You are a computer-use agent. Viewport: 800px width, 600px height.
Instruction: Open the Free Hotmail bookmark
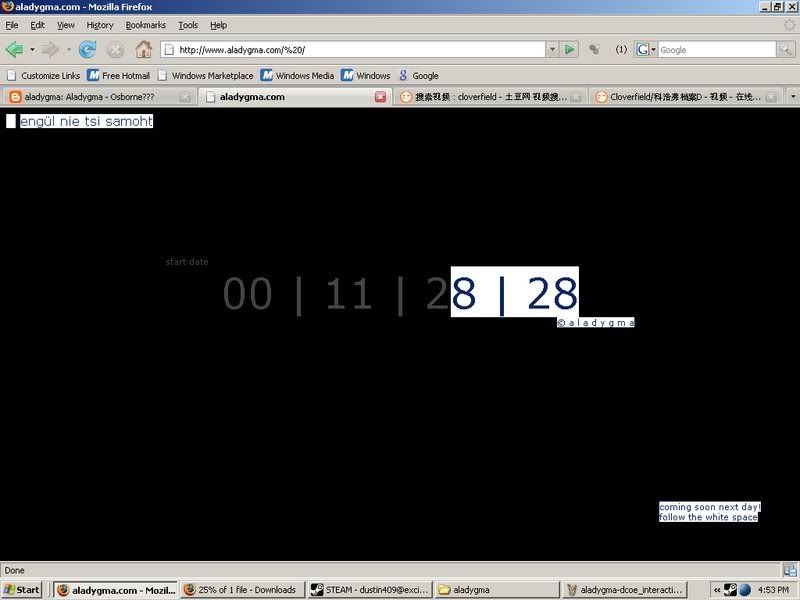coord(118,75)
